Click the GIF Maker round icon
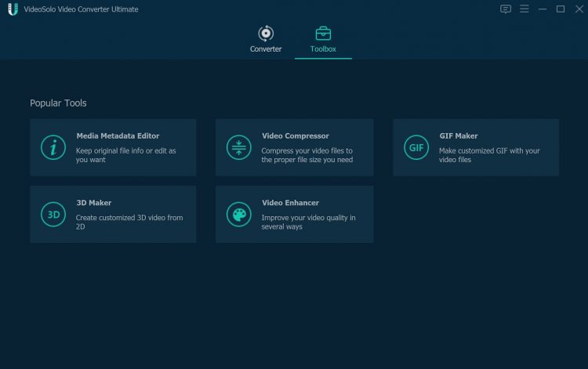The width and height of the screenshot is (588, 369). click(x=416, y=147)
